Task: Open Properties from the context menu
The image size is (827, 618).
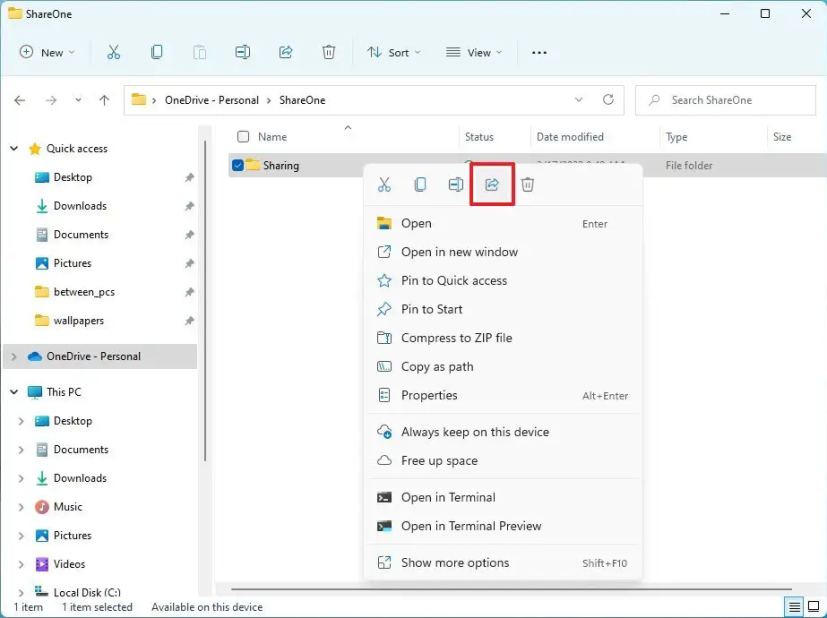Action: pyautogui.click(x=503, y=395)
